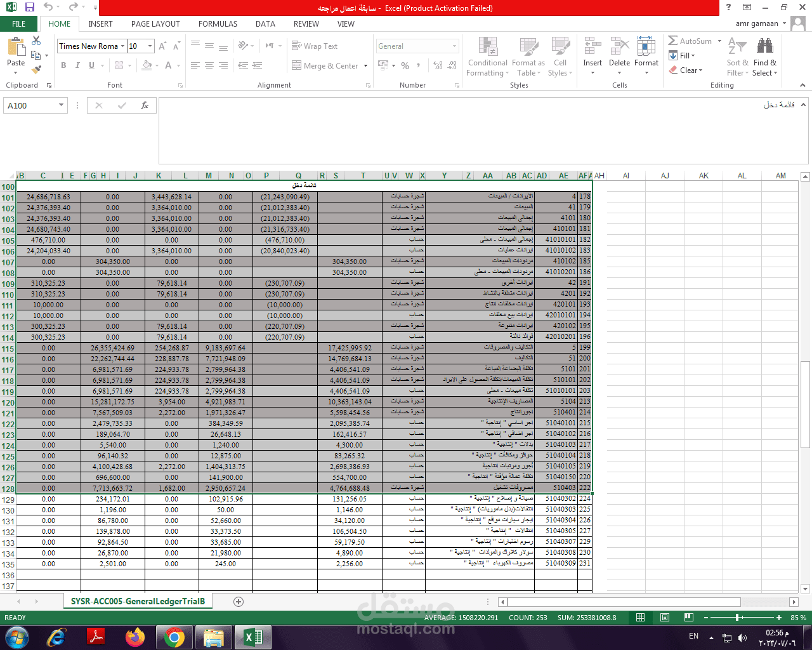The image size is (812, 650).
Task: Switch to INSERT tab
Action: pos(100,24)
